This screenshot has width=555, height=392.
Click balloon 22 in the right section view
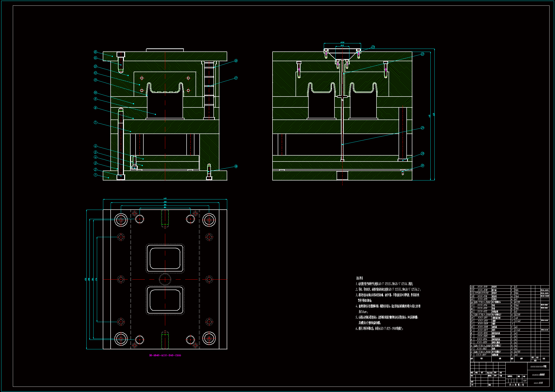423,54
